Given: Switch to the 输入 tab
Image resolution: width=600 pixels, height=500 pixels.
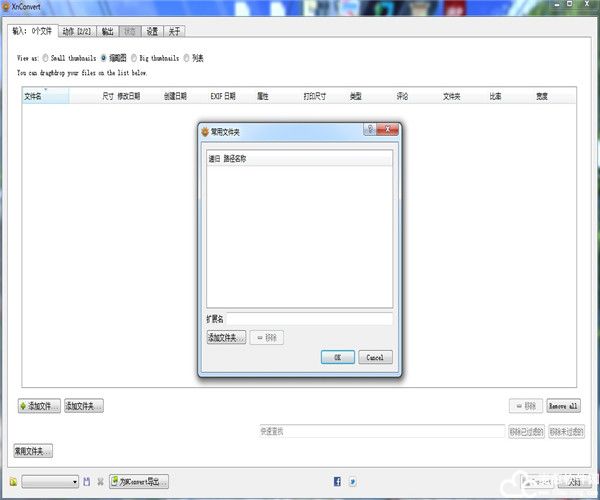Looking at the screenshot, I should pos(32,31).
